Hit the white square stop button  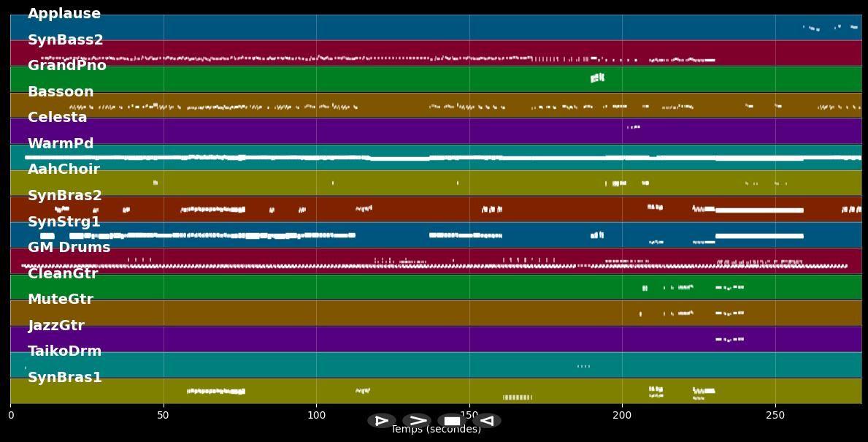452,421
